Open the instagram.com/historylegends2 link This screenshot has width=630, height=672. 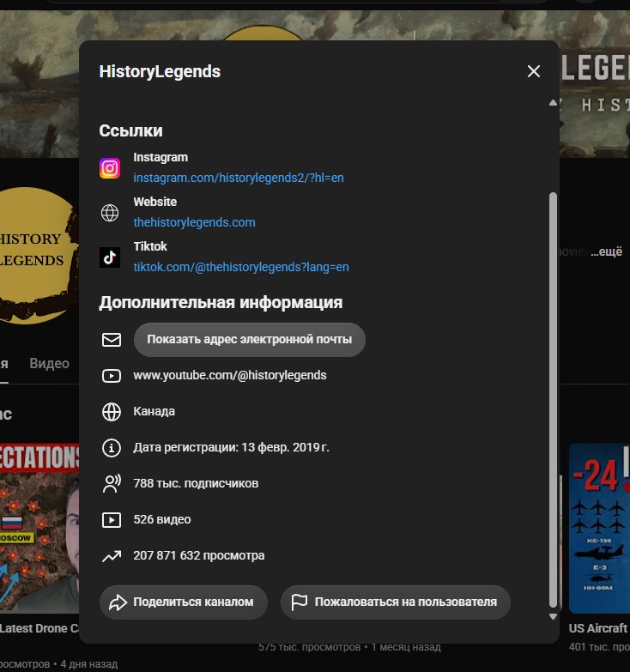tap(239, 178)
